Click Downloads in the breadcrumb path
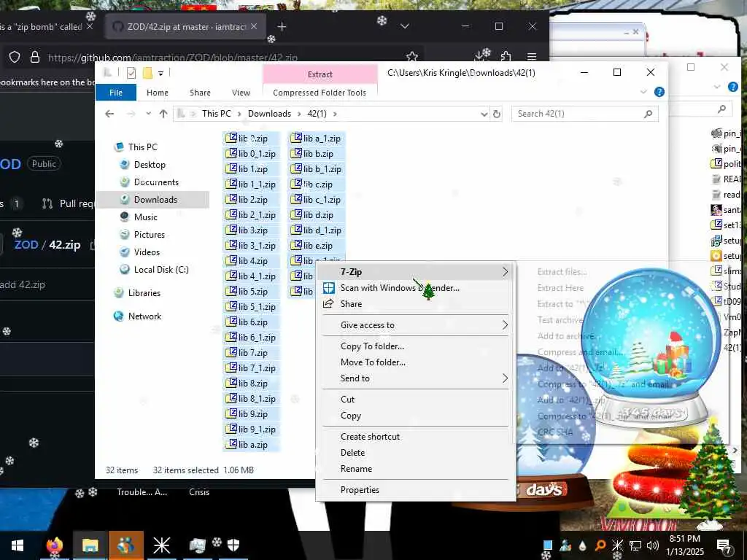 coord(269,114)
